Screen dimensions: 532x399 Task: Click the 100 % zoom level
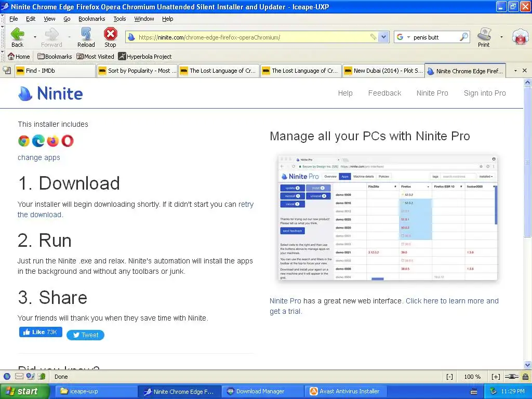[472, 377]
